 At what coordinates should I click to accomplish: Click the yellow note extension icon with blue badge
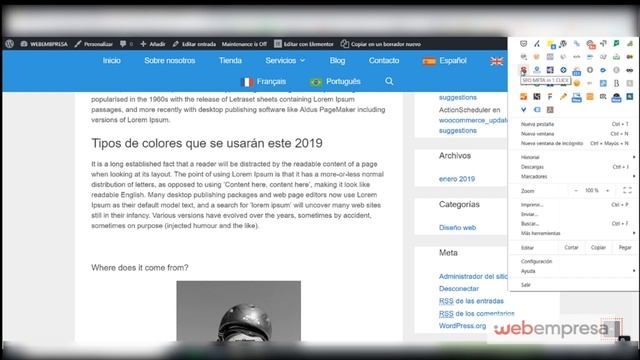(x=551, y=44)
